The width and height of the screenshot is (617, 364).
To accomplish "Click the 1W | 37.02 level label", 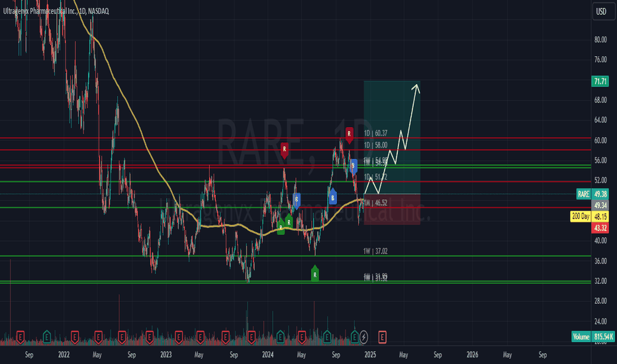I will (375, 251).
